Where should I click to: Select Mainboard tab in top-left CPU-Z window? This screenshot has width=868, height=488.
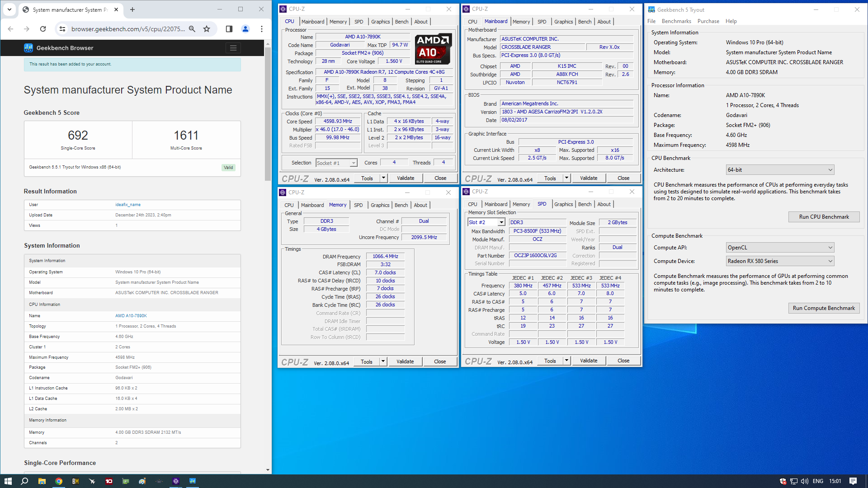pyautogui.click(x=313, y=22)
